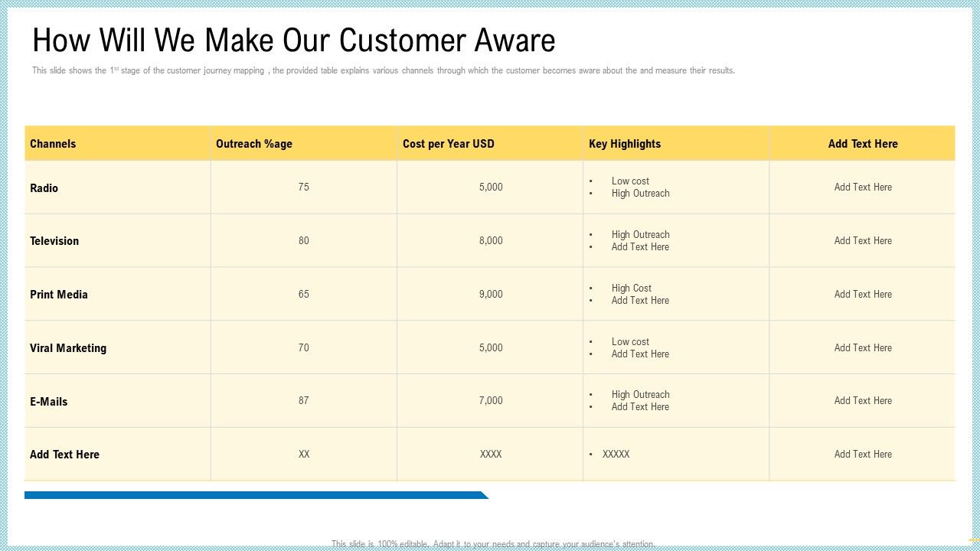Select Viral Marketing outreach value 70
The height and width of the screenshot is (551, 980).
point(304,348)
